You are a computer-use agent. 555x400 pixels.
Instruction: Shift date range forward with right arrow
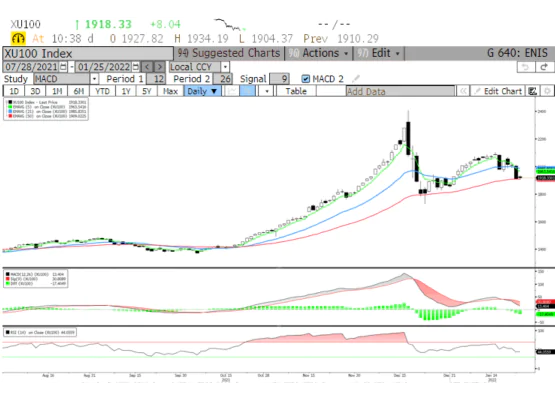tap(160, 67)
